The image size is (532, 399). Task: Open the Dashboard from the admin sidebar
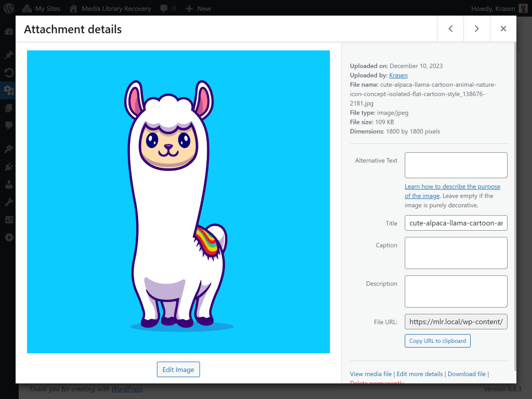(8, 31)
